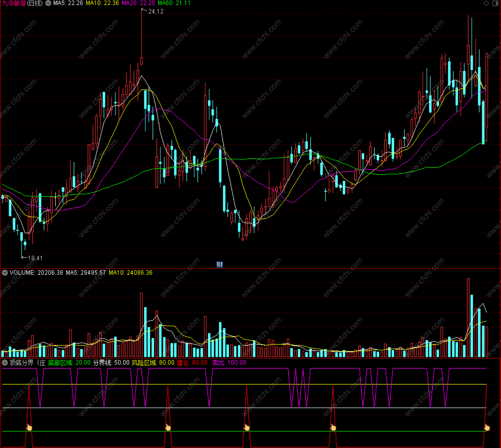
Task: Click the fourth buy-signal hand icon in indicator
Action: point(333,427)
